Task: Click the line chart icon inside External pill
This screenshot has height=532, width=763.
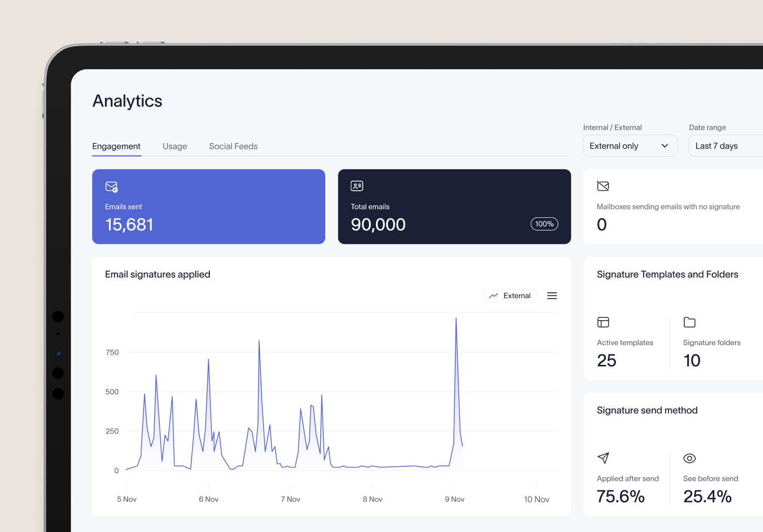Action: [494, 296]
